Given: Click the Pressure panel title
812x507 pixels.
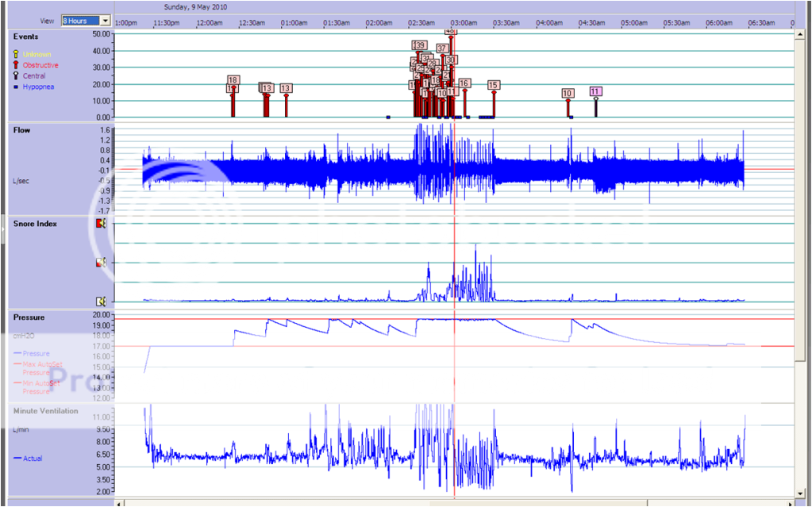Looking at the screenshot, I should pyautogui.click(x=29, y=317).
